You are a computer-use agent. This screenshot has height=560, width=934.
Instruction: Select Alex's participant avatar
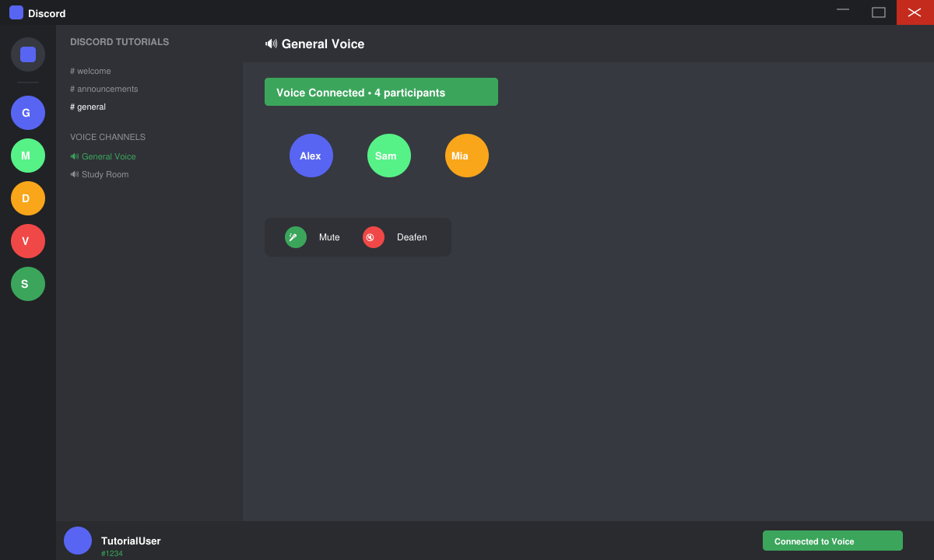(x=311, y=156)
